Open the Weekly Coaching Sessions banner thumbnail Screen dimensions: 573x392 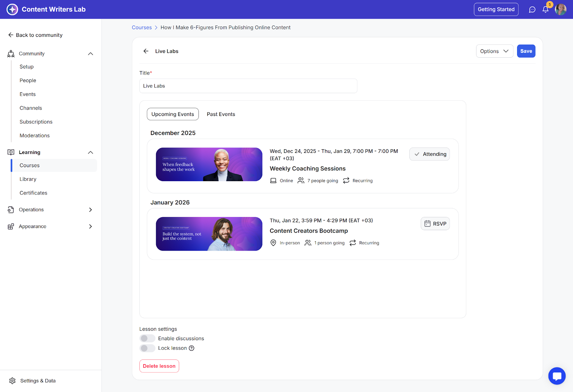(209, 164)
